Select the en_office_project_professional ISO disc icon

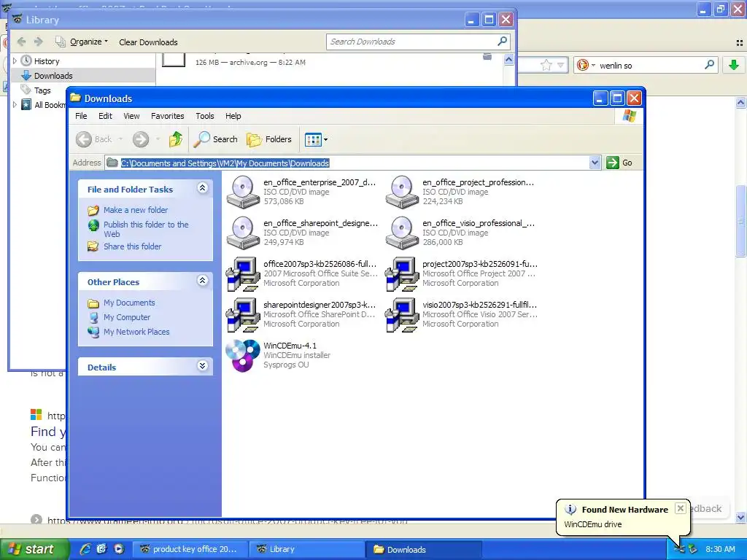(x=402, y=192)
